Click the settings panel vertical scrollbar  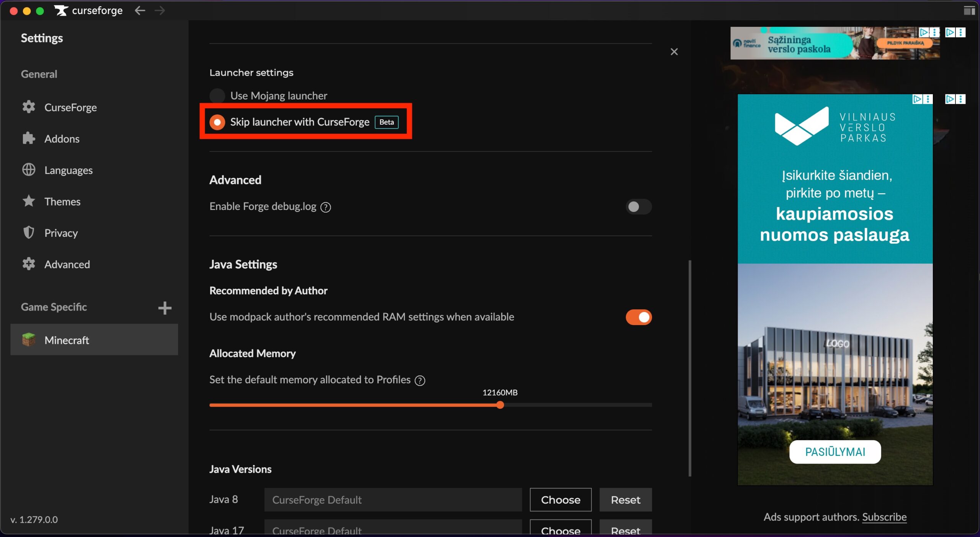pos(690,368)
